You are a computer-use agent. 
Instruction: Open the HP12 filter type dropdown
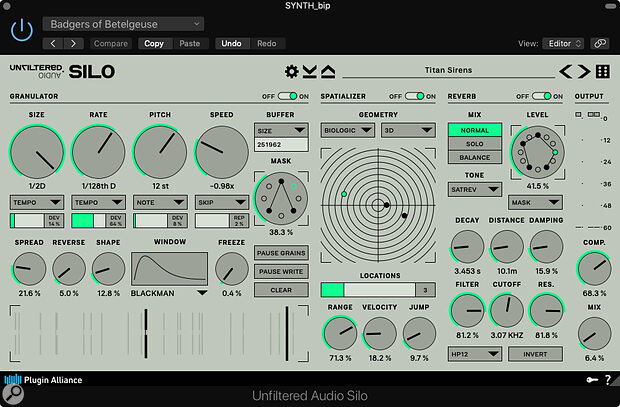475,354
